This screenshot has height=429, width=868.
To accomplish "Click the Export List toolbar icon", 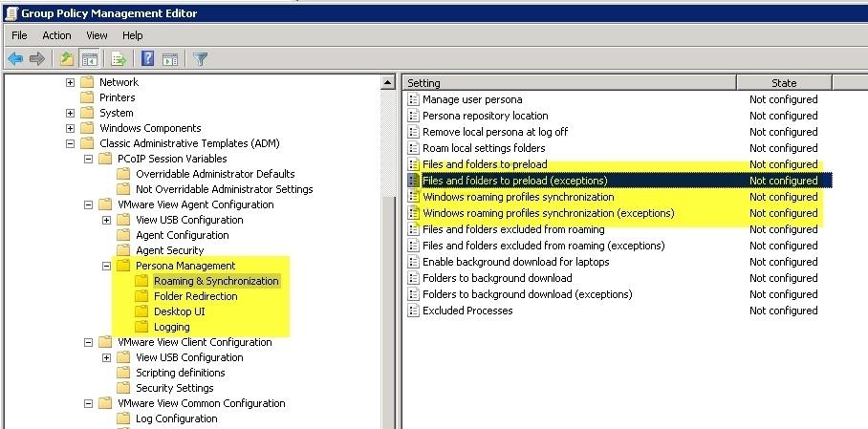I will pos(118,58).
